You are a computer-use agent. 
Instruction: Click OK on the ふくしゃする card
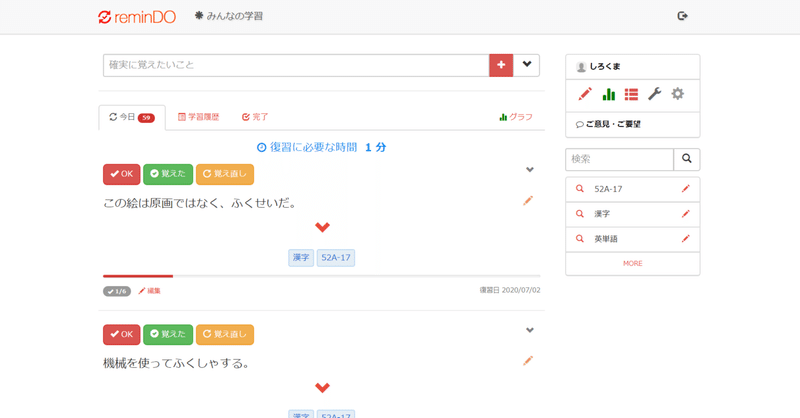(121, 335)
